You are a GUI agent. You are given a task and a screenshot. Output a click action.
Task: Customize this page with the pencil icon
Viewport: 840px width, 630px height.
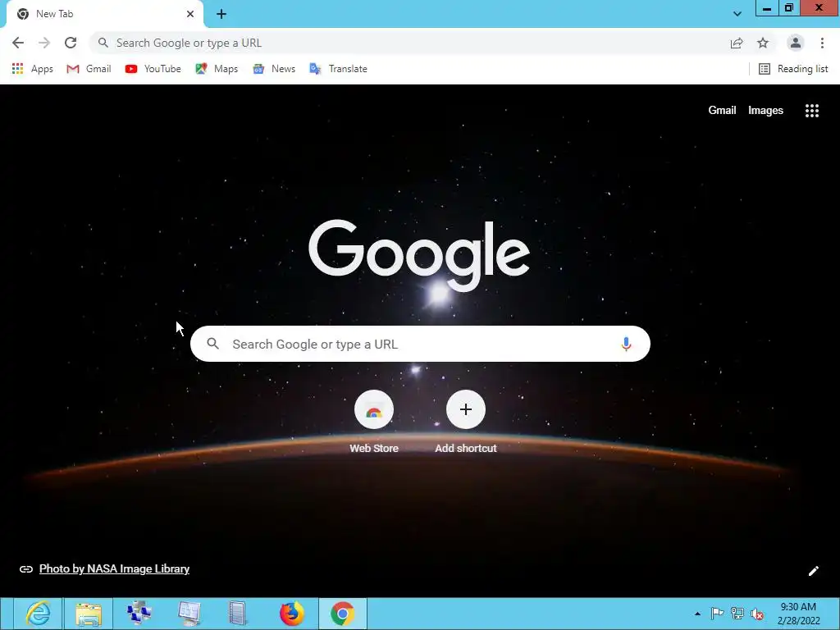813,571
